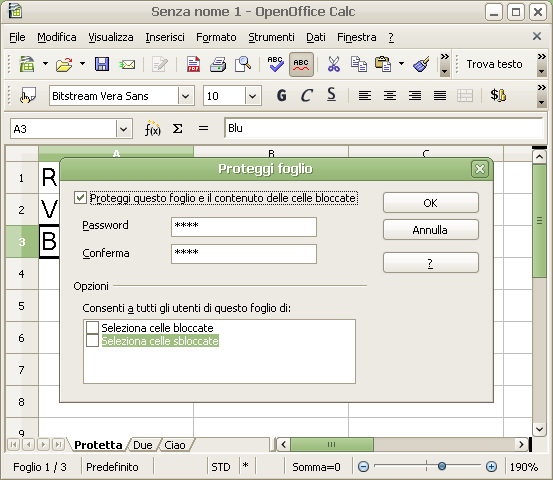Click the Export as PDF icon
The height and width of the screenshot is (480, 553).
(x=193, y=64)
